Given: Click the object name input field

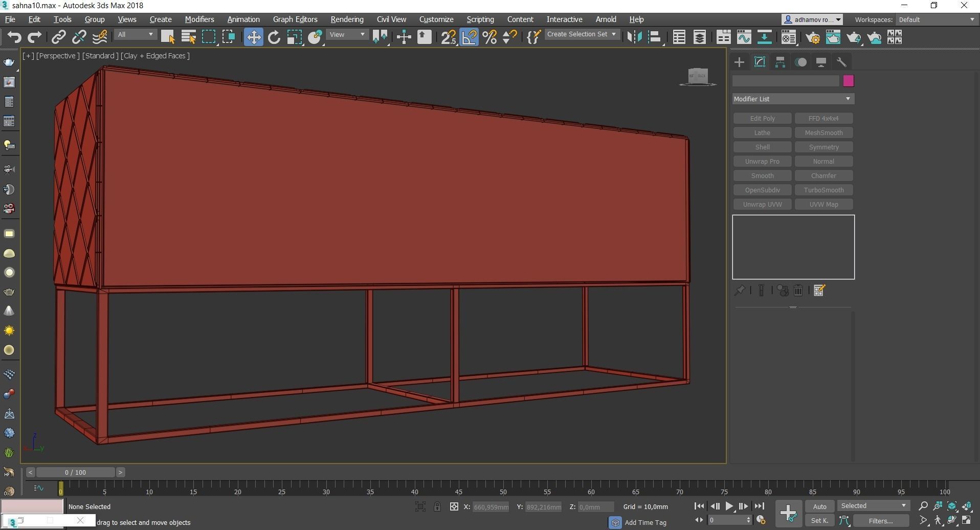Looking at the screenshot, I should pos(786,81).
